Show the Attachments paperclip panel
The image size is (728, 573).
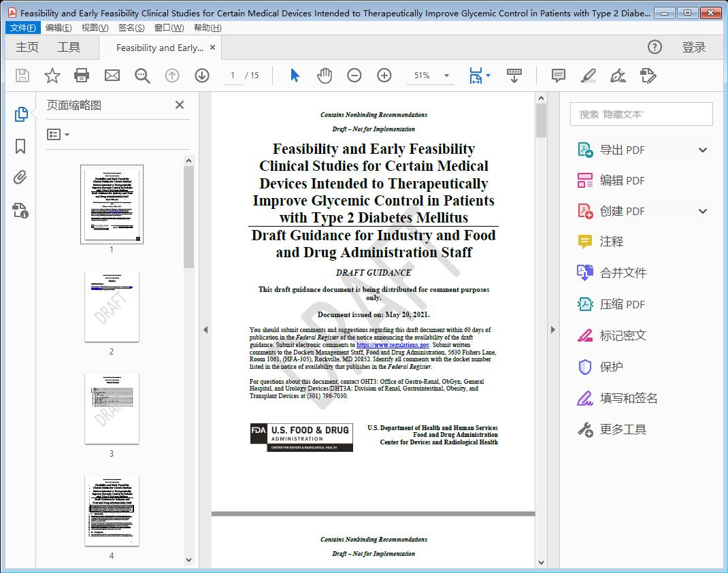coord(21,177)
